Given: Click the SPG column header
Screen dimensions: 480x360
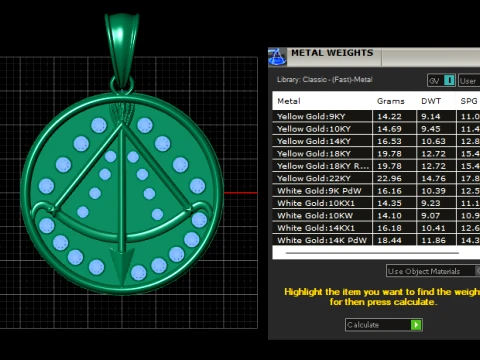Looking at the screenshot, I should pyautogui.click(x=469, y=101).
